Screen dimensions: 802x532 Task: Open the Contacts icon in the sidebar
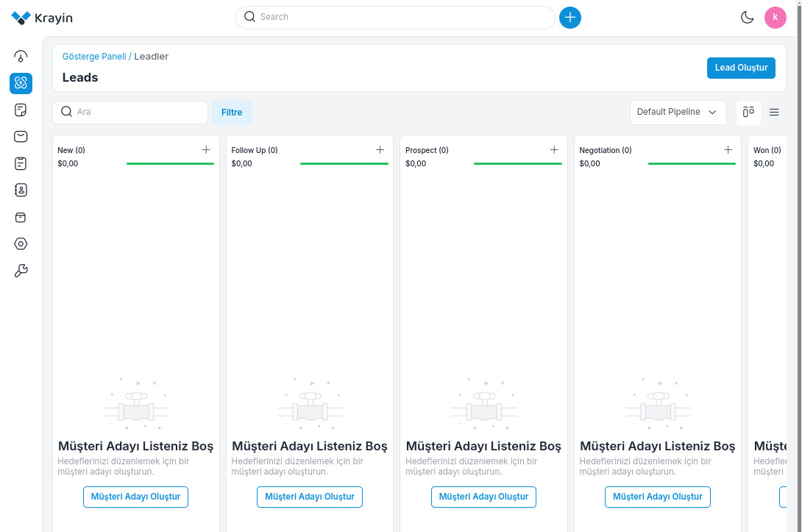[x=21, y=191]
